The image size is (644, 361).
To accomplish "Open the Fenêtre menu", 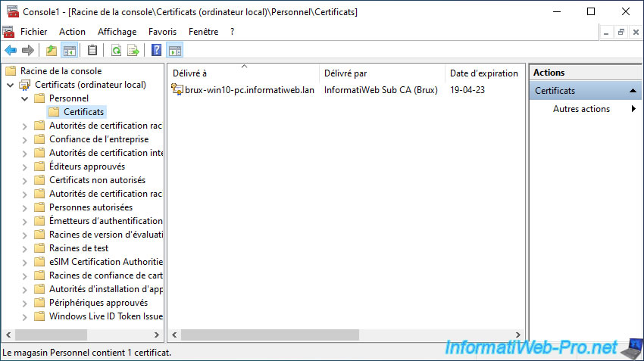I will point(203,32).
